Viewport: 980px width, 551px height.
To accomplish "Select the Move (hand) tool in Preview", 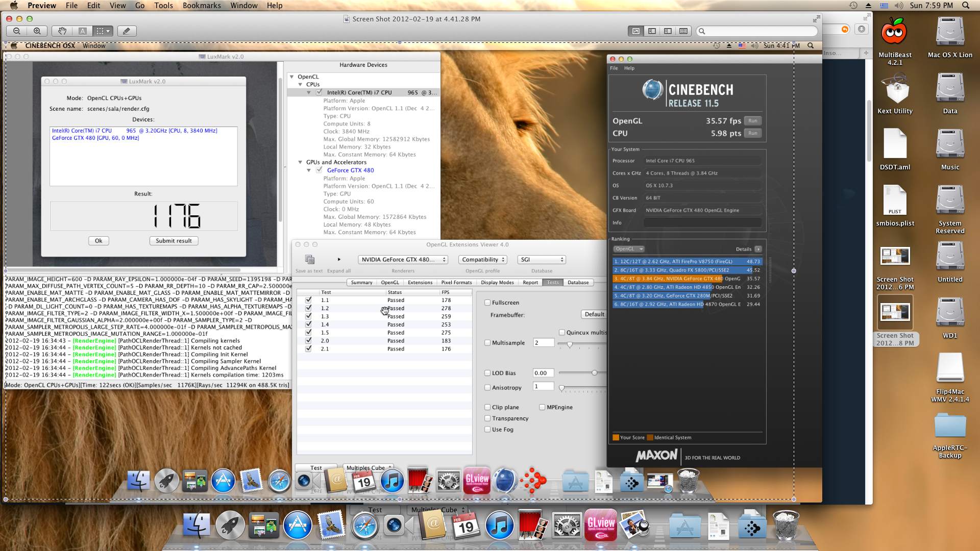I will [x=62, y=31].
